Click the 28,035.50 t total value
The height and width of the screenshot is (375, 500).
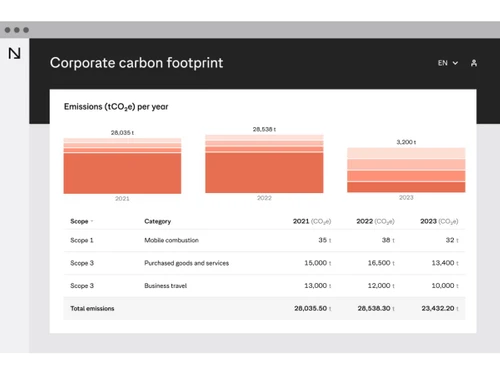(313, 309)
